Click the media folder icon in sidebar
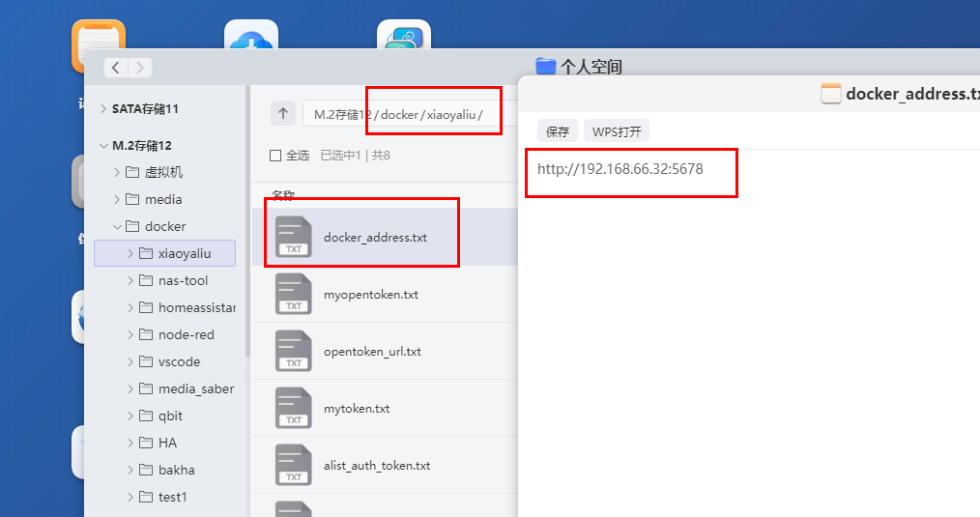Image resolution: width=980 pixels, height=517 pixels. pyautogui.click(x=131, y=199)
